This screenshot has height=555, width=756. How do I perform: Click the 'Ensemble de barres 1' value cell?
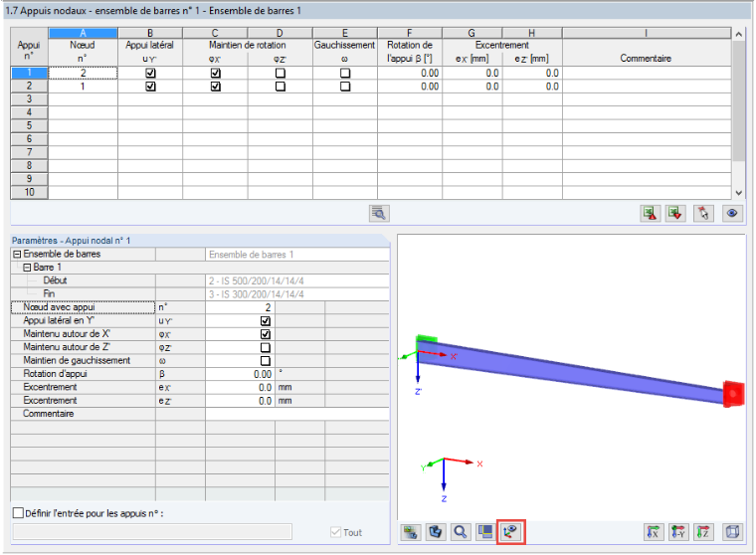[297, 254]
